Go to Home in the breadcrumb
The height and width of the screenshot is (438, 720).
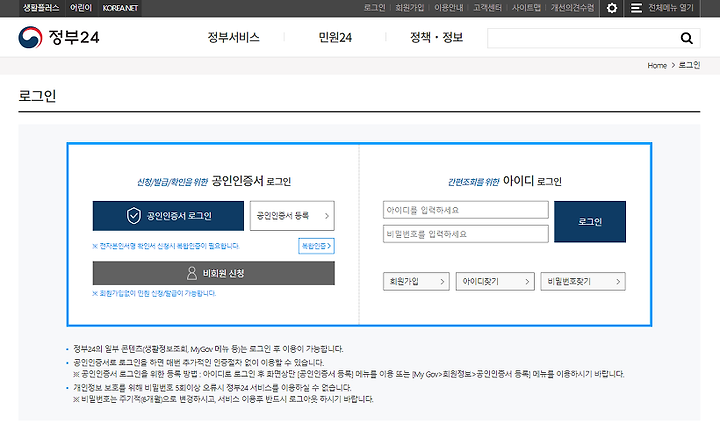(657, 66)
